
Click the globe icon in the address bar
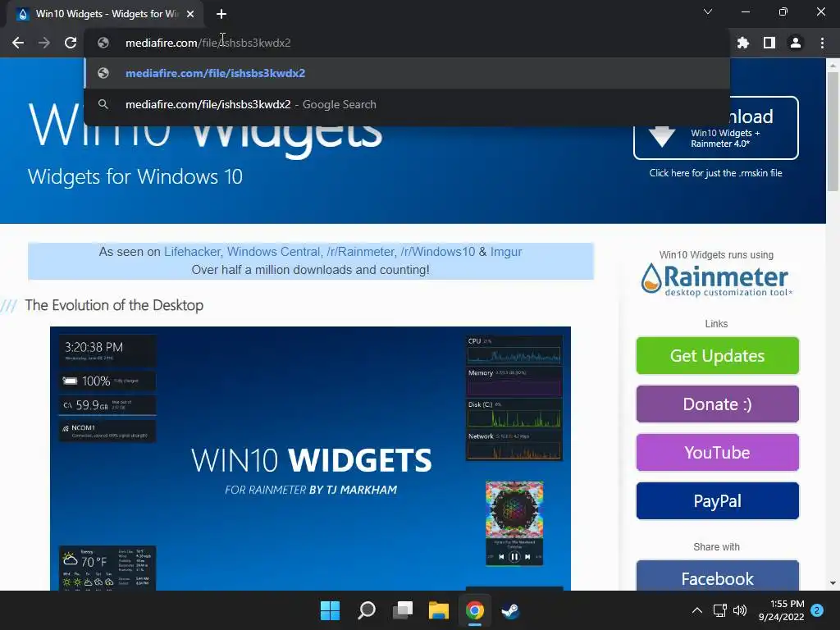pyautogui.click(x=103, y=43)
